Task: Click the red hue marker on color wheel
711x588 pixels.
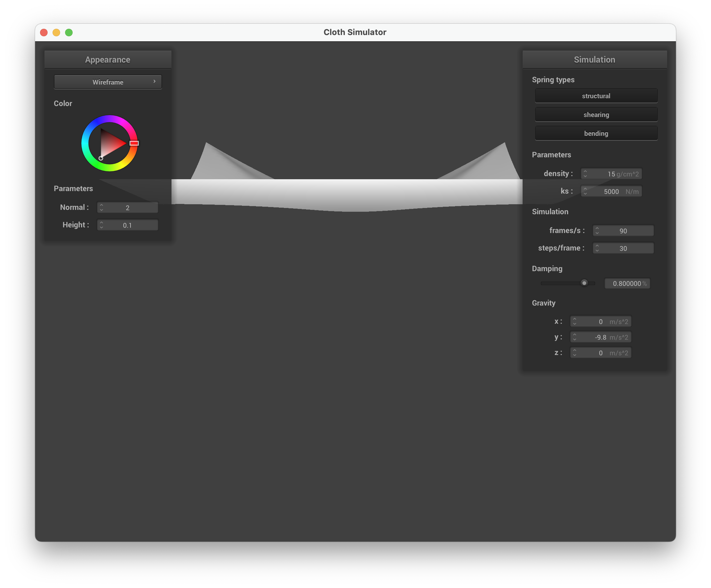Action: pyautogui.click(x=134, y=143)
